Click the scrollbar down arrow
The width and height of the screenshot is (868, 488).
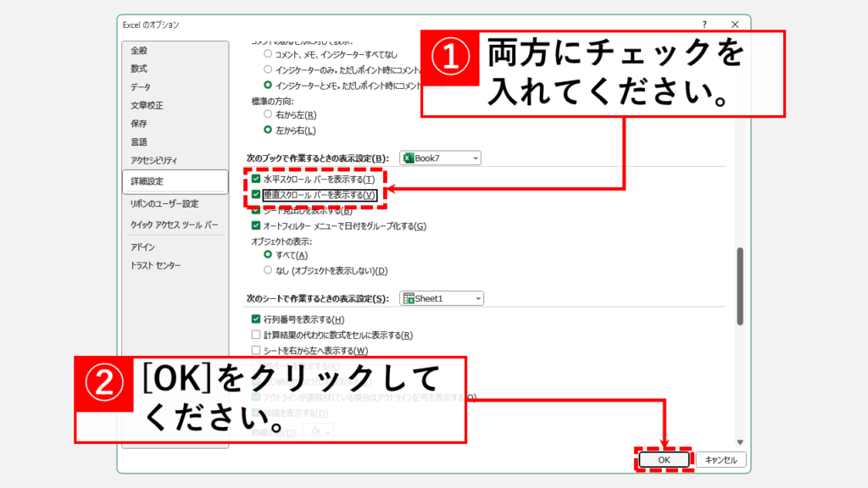click(x=740, y=442)
